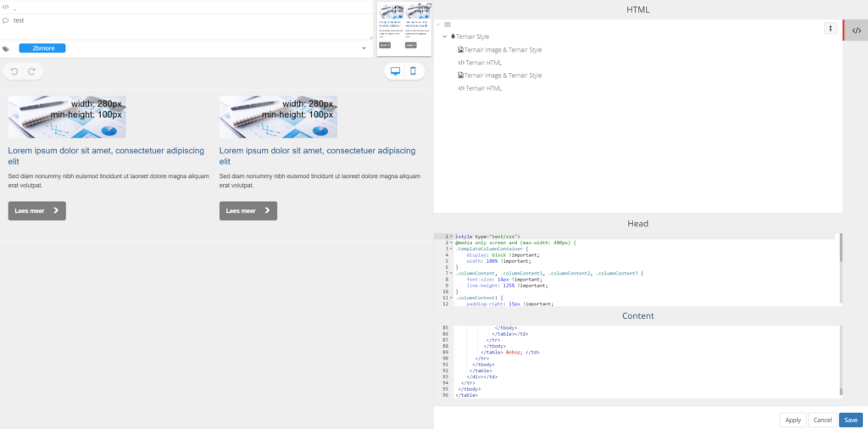Viewport: 868px width, 429px height.
Task: Click the tags icon next to 2bmore
Action: [x=6, y=48]
